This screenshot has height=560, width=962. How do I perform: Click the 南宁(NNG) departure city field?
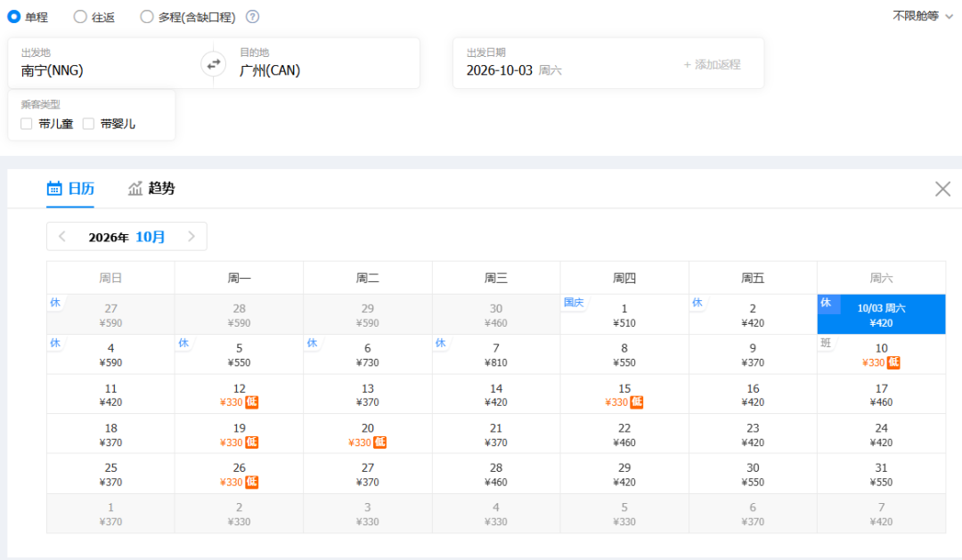(x=110, y=63)
